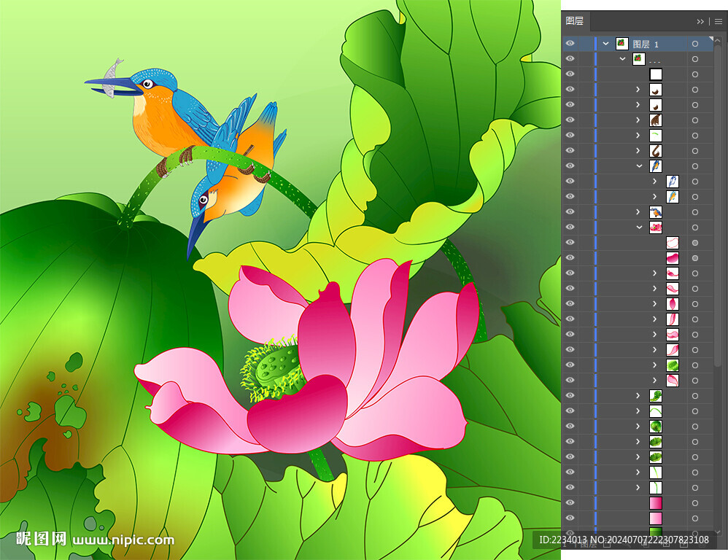Click the layers panel scroll-down arrow
This screenshot has height=560, width=728.
(718, 532)
